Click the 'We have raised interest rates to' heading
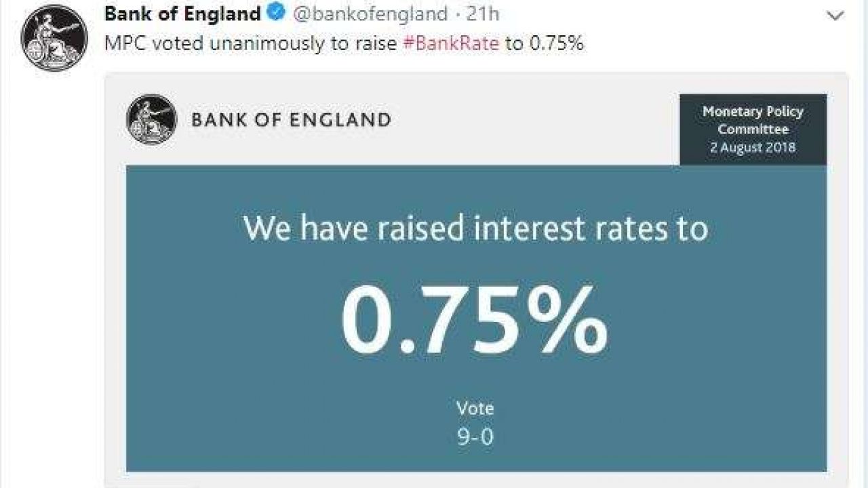 point(475,227)
